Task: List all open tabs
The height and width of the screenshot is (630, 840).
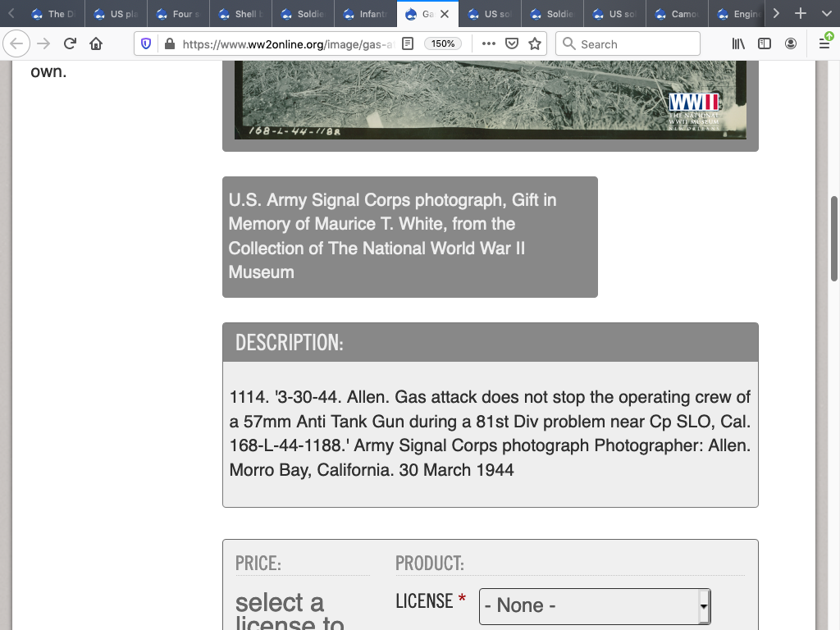Action: click(824, 14)
